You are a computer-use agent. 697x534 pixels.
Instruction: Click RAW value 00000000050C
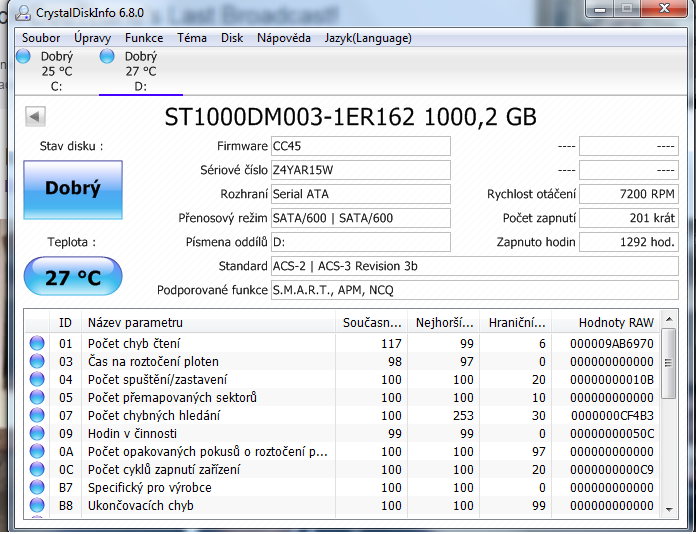pyautogui.click(x=612, y=434)
